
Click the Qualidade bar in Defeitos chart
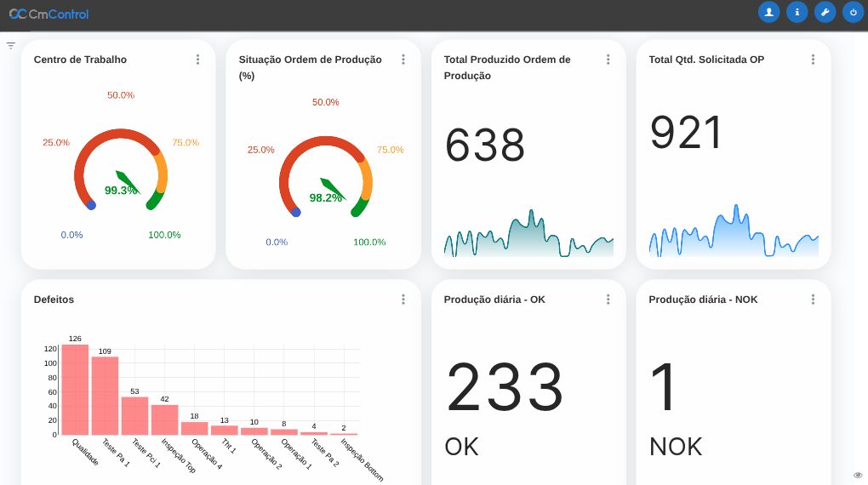(x=75, y=391)
